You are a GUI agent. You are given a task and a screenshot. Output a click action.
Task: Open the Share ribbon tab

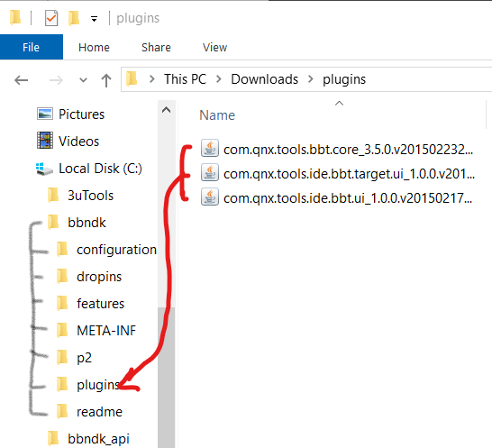pyautogui.click(x=156, y=47)
